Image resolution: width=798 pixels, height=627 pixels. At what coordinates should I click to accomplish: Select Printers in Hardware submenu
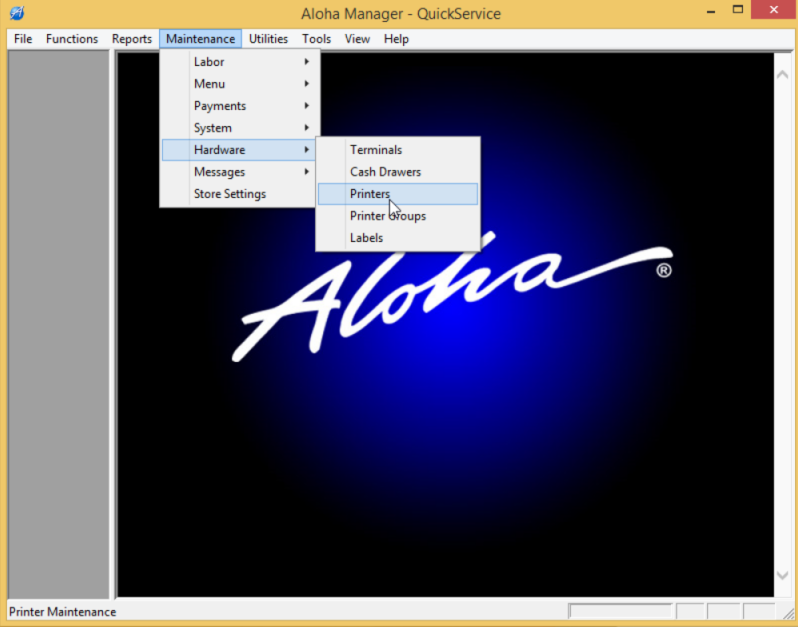coord(398,194)
